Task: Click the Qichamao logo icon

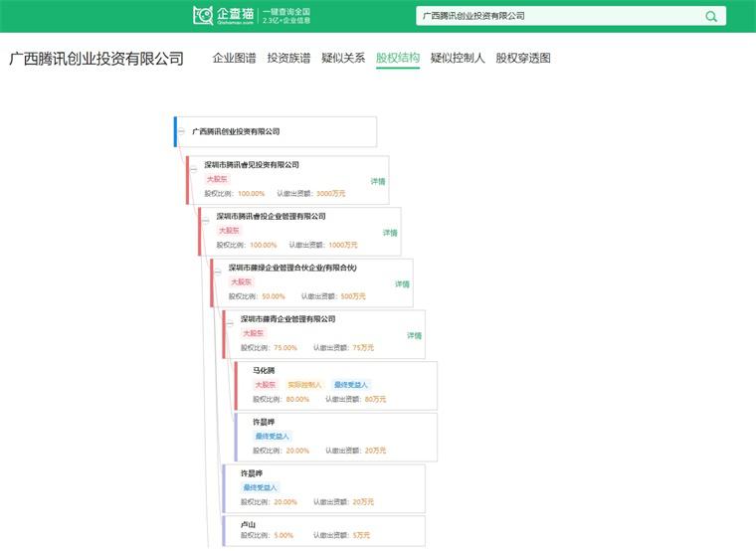Action: tap(203, 16)
